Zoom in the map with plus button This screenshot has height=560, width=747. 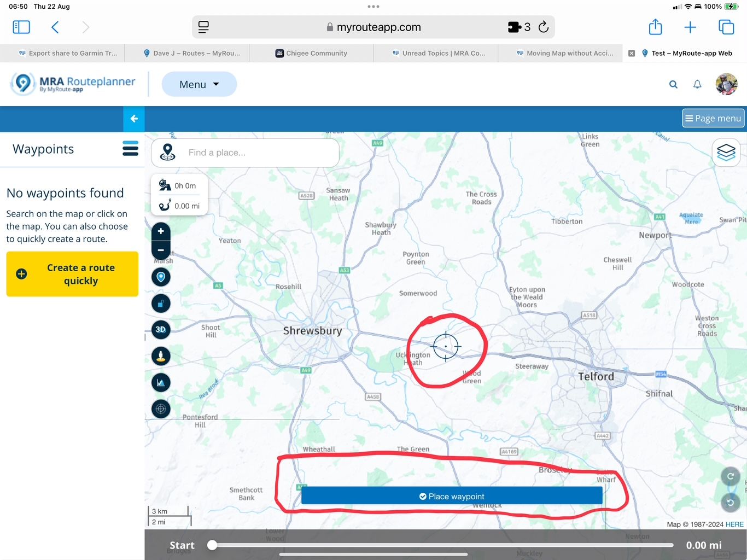tap(161, 231)
